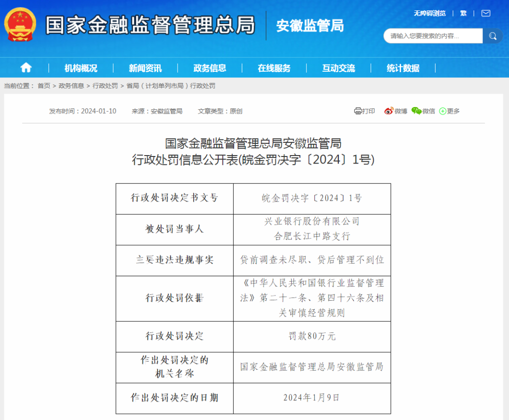The image size is (509, 420).
Task: Click the 无障碍浏览 link
Action: (x=429, y=13)
